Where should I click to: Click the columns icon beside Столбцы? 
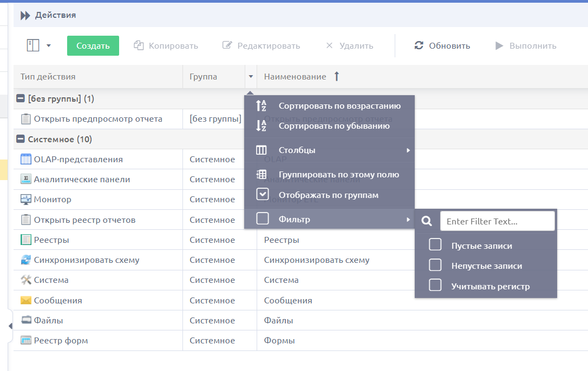(x=261, y=150)
